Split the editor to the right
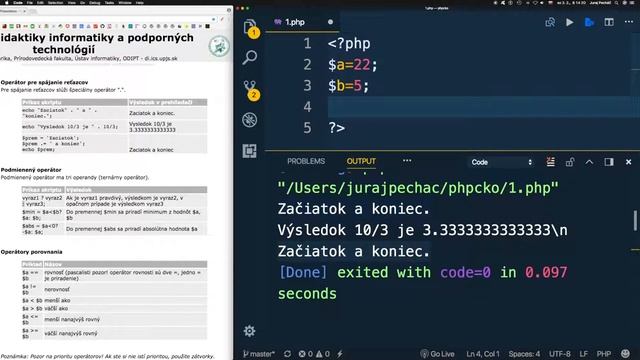 [x=609, y=22]
